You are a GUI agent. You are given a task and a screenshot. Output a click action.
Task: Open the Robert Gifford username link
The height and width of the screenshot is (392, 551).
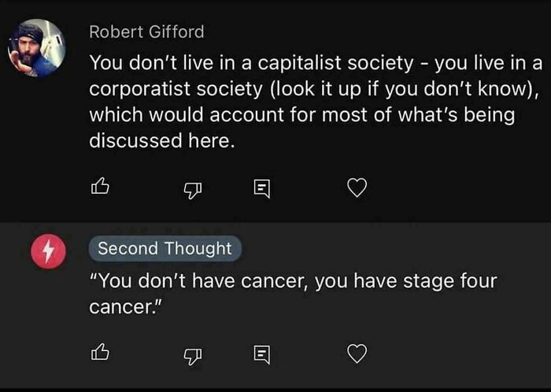pyautogui.click(x=146, y=32)
